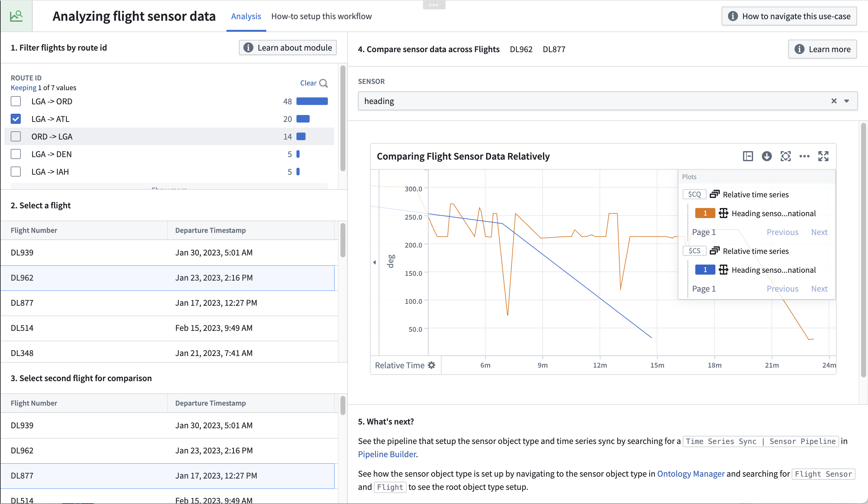Click the $CS plot variable tag
868x504 pixels.
tap(694, 251)
